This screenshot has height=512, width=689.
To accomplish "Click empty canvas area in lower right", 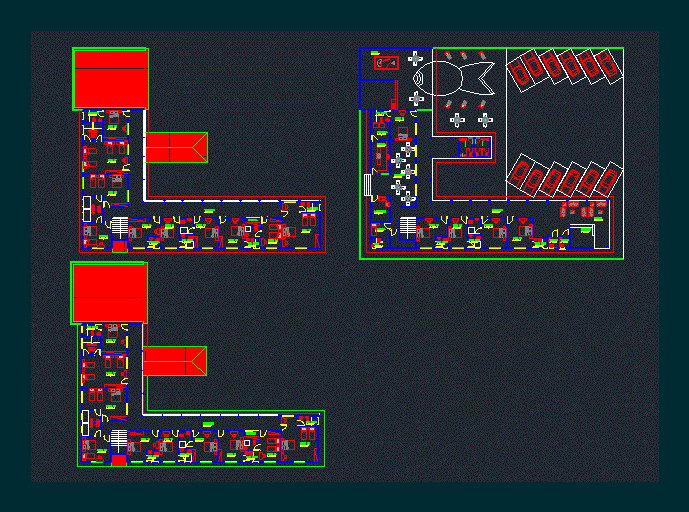I will (x=500, y=380).
